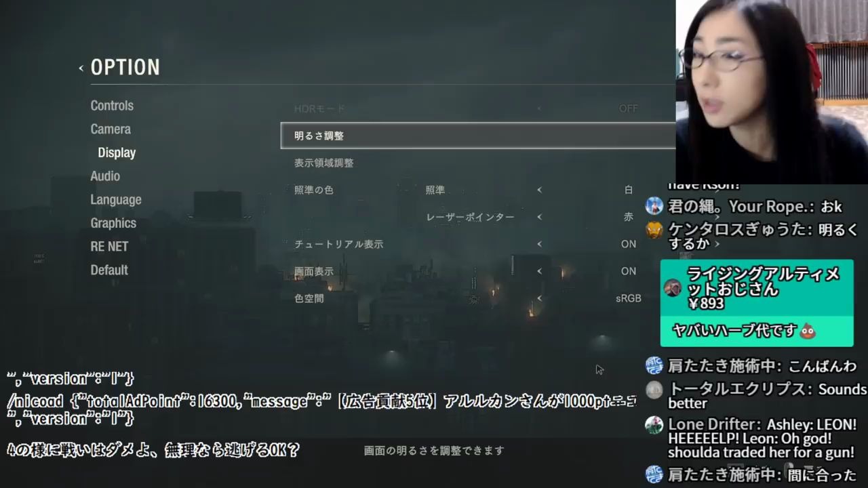Click the nicoad totalAdPoint overlay line
This screenshot has width=868, height=488.
[x=321, y=401]
